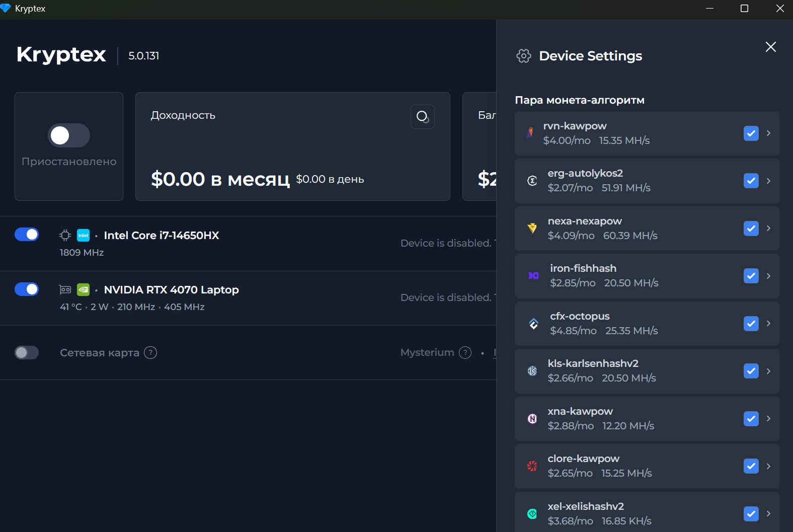The width and height of the screenshot is (793, 532).
Task: Click the CPU chip icon
Action: point(65,235)
